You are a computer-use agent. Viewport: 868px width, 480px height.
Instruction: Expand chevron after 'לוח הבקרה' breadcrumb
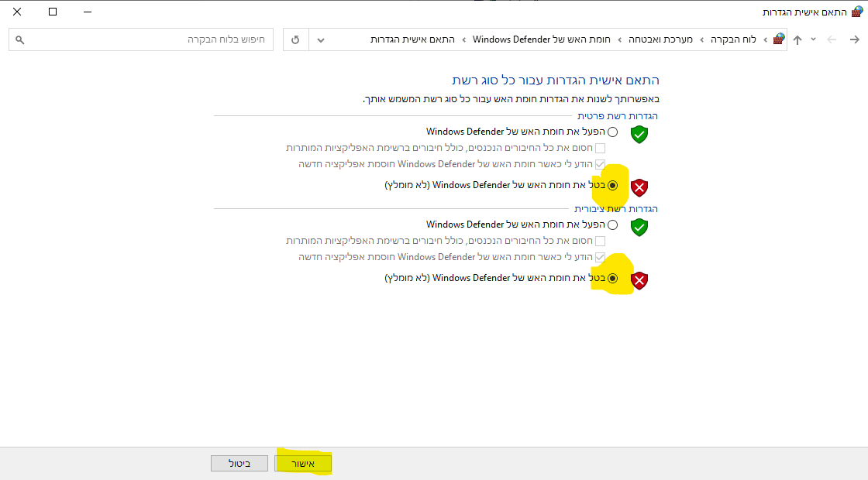(701, 39)
